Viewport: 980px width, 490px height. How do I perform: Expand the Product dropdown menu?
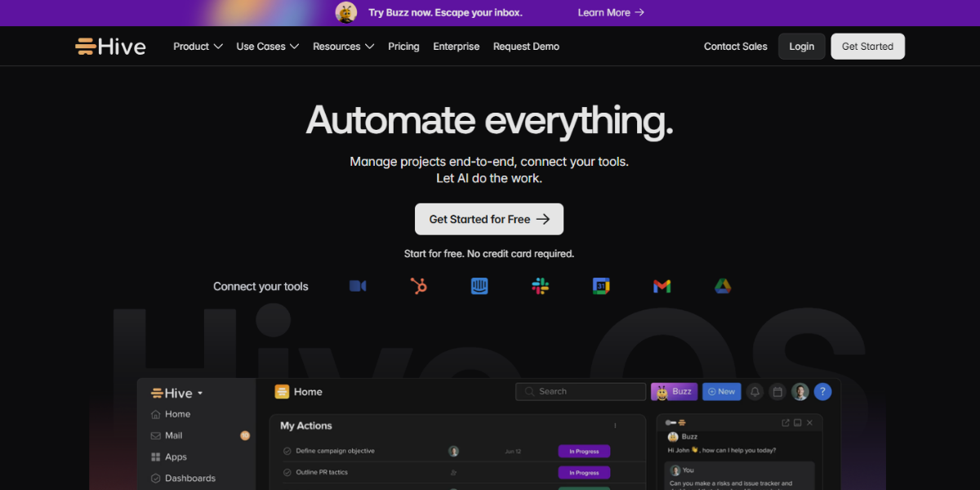(x=198, y=47)
